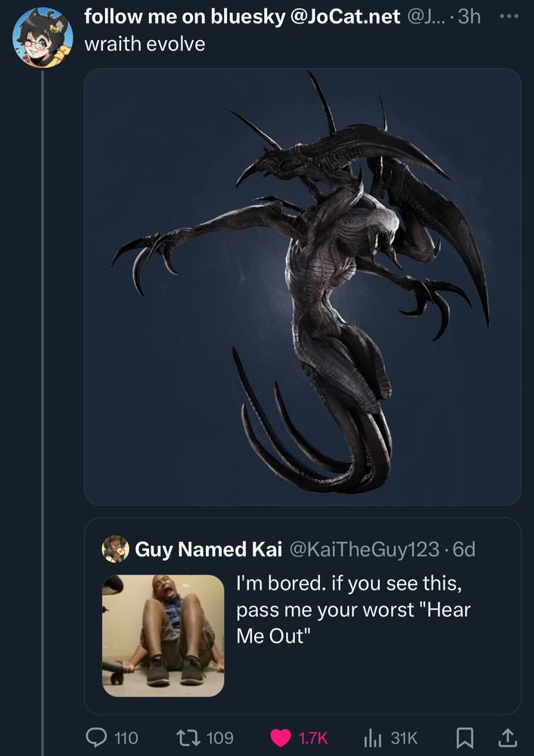This screenshot has width=534, height=756.
Task: Bookmark this post
Action: (464, 737)
